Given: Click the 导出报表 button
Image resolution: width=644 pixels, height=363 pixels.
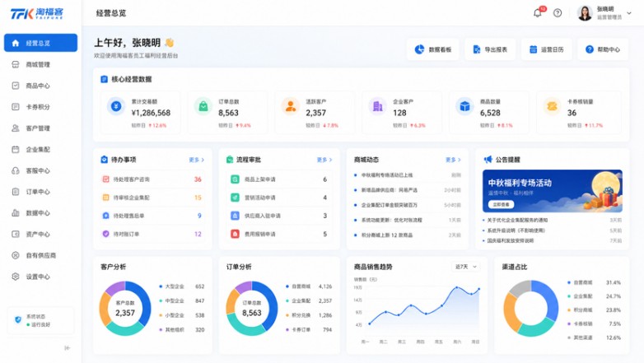Looking at the screenshot, I should [x=490, y=49].
